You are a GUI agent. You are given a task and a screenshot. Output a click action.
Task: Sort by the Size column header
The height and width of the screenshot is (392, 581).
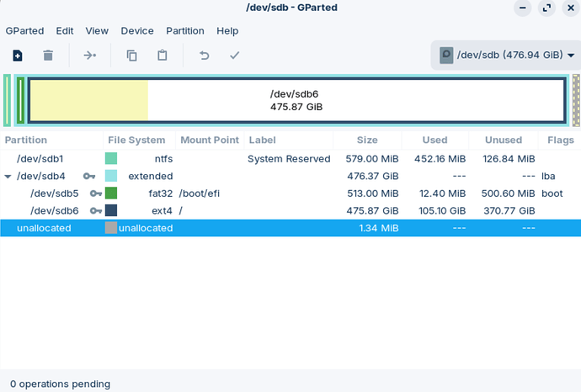click(367, 140)
